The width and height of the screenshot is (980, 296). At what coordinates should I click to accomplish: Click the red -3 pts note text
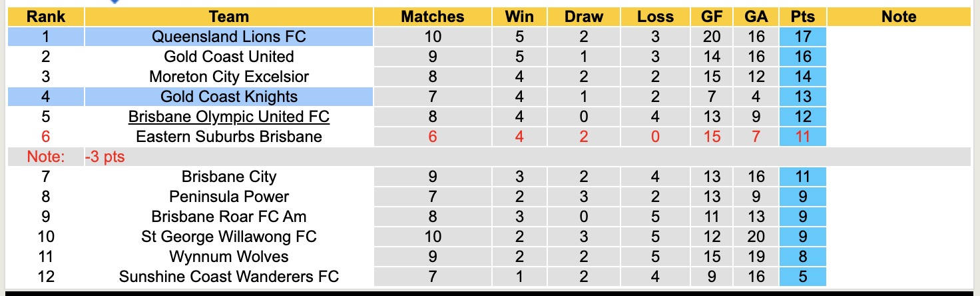(x=105, y=157)
